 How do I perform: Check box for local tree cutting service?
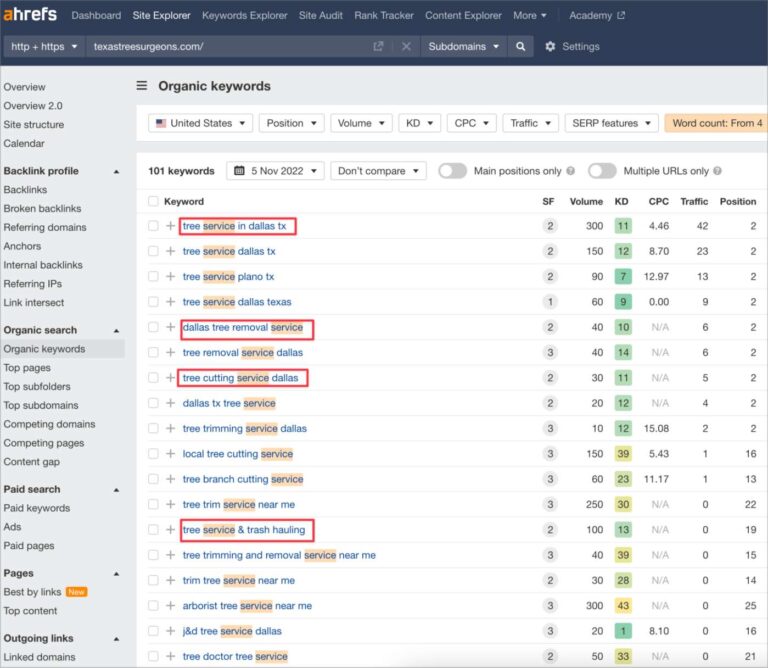click(153, 453)
